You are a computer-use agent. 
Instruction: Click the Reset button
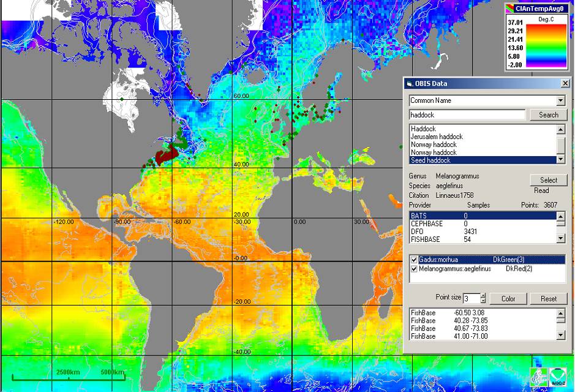click(548, 298)
